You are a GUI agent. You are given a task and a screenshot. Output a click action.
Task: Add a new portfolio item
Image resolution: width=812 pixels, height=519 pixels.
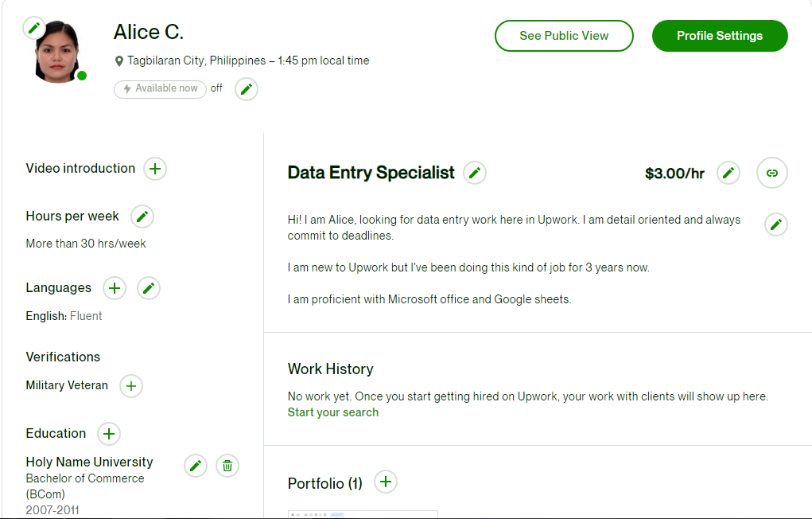pyautogui.click(x=385, y=482)
